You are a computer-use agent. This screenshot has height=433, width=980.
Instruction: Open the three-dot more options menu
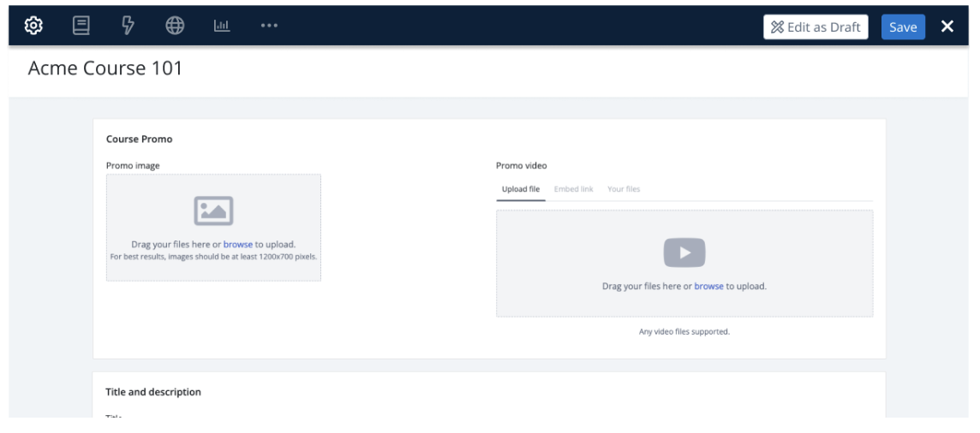tap(269, 26)
